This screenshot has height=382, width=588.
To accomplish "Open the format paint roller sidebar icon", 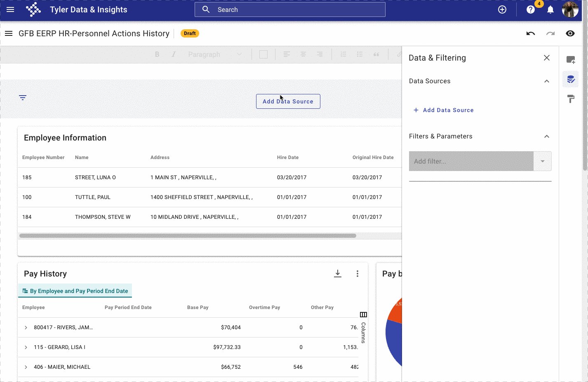I will pos(571,99).
